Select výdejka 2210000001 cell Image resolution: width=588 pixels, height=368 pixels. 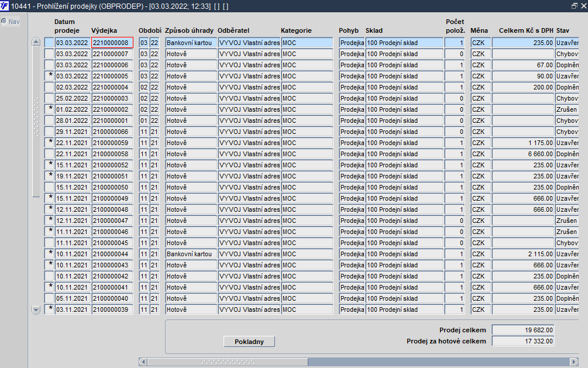point(112,121)
